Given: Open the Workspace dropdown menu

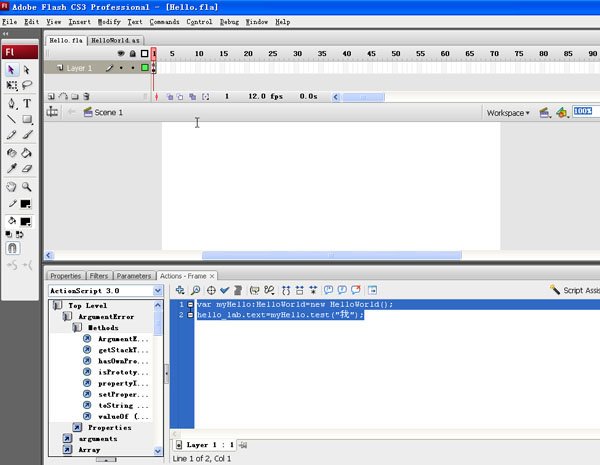Looking at the screenshot, I should 508,113.
